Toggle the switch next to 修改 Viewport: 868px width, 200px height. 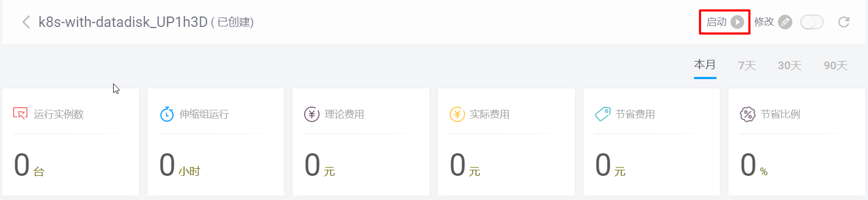(812, 22)
